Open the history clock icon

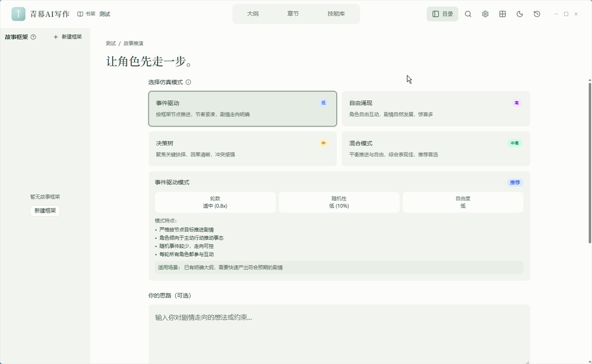pyautogui.click(x=537, y=14)
